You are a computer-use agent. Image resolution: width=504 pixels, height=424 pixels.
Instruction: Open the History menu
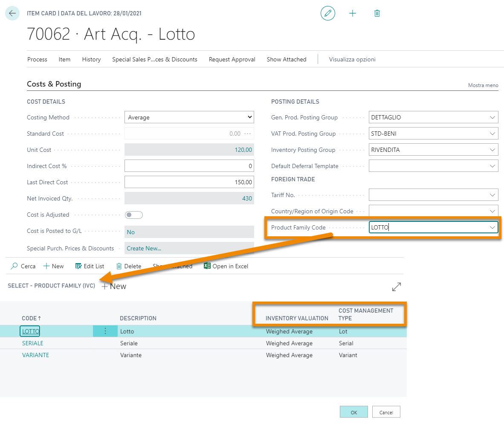point(91,59)
